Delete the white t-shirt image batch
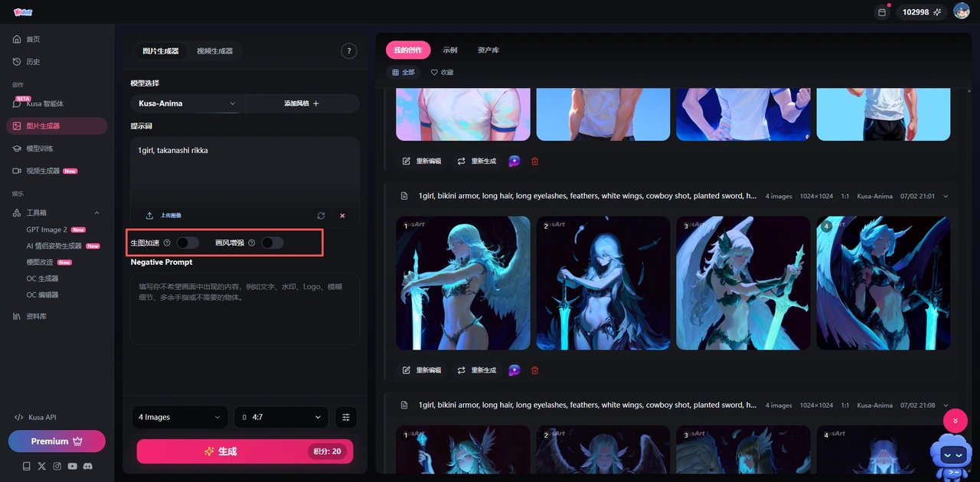The width and height of the screenshot is (980, 482). click(534, 161)
